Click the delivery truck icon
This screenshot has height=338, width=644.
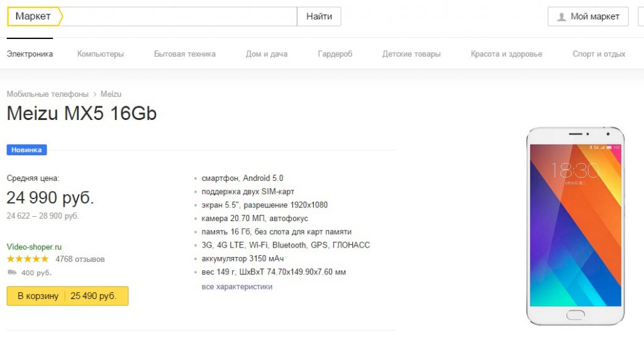(x=12, y=273)
